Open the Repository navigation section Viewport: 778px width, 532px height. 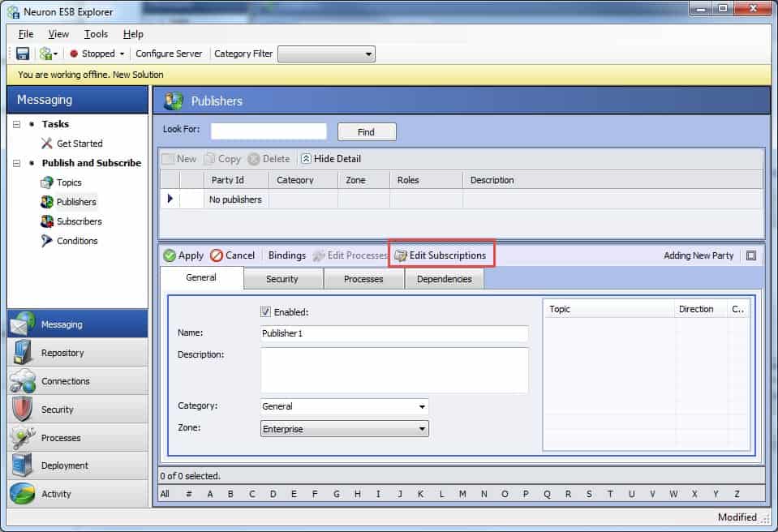click(x=78, y=353)
